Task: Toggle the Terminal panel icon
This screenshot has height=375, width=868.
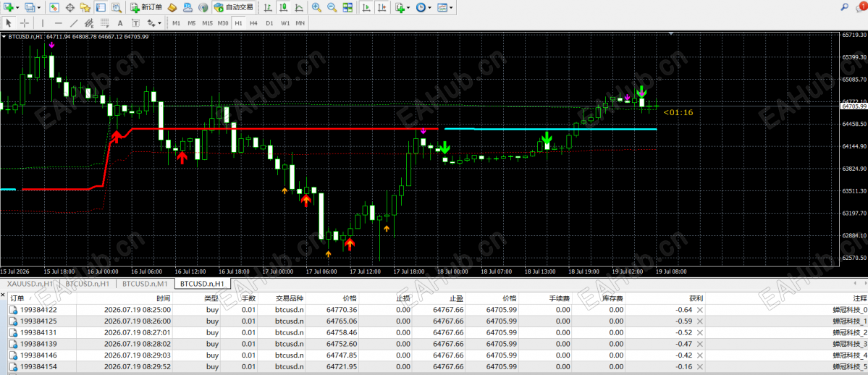Action: [x=100, y=8]
